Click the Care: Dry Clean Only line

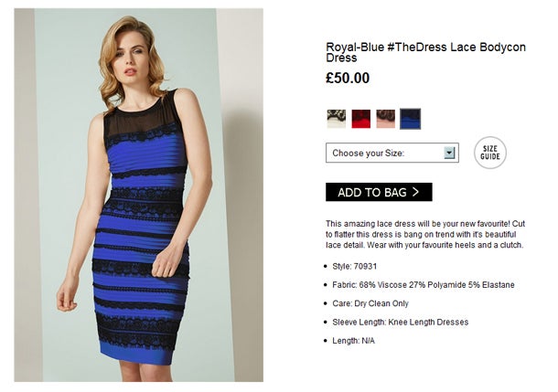(x=370, y=303)
